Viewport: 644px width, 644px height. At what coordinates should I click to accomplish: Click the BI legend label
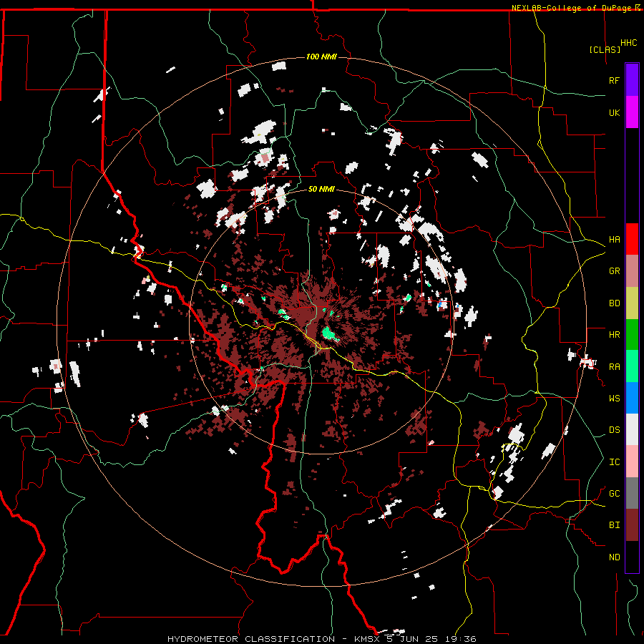point(614,525)
